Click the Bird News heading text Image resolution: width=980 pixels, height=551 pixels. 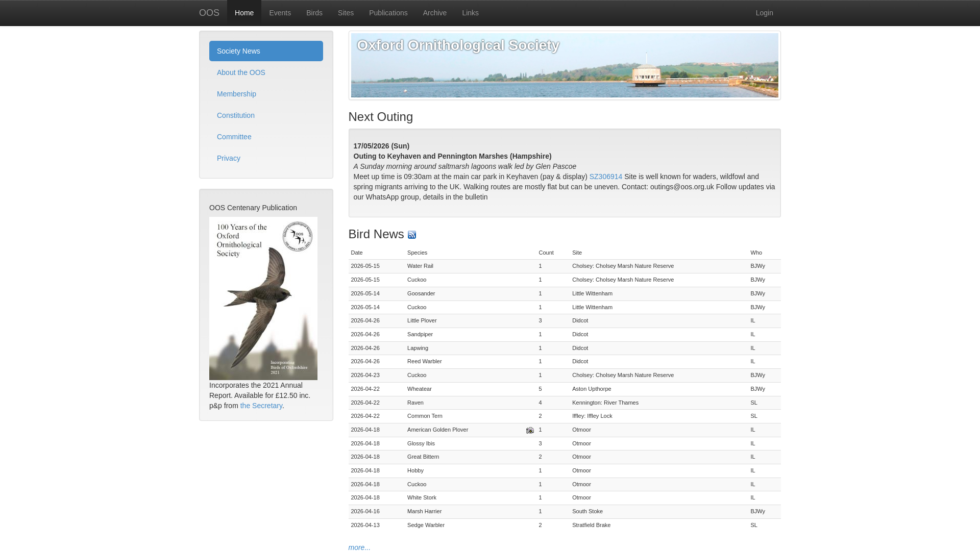(376, 234)
